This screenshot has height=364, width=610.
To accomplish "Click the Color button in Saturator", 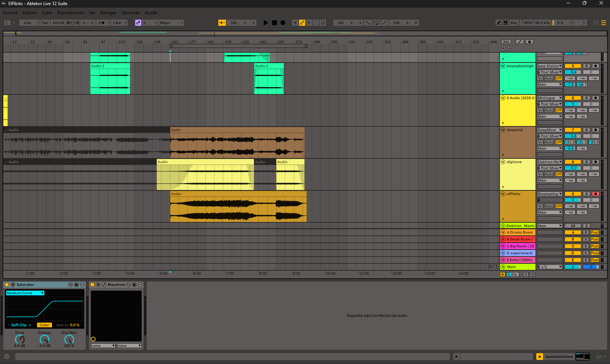I will point(44,325).
